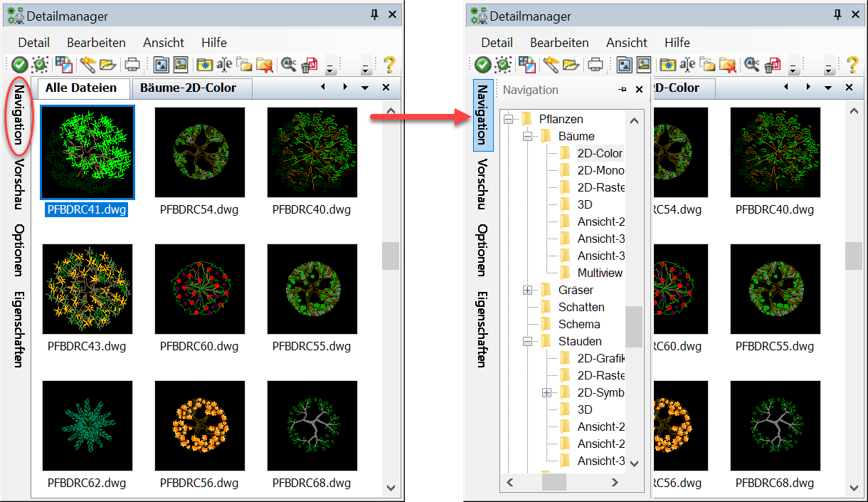The image size is (868, 502).
Task: Select the PFBDRC43.dwg thumbnail
Action: [88, 289]
